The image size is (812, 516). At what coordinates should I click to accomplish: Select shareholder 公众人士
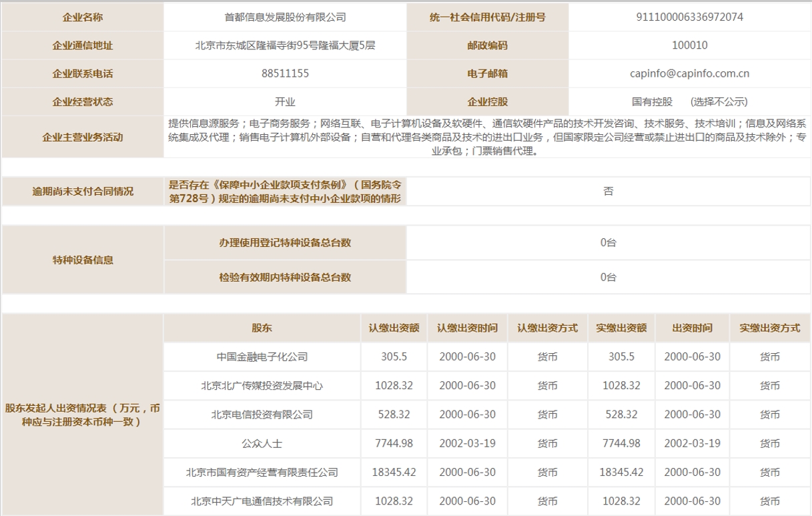pyautogui.click(x=262, y=443)
